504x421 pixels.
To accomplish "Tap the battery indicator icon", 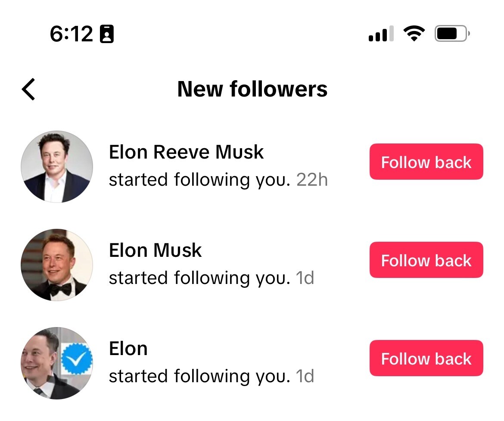I will coord(452,34).
